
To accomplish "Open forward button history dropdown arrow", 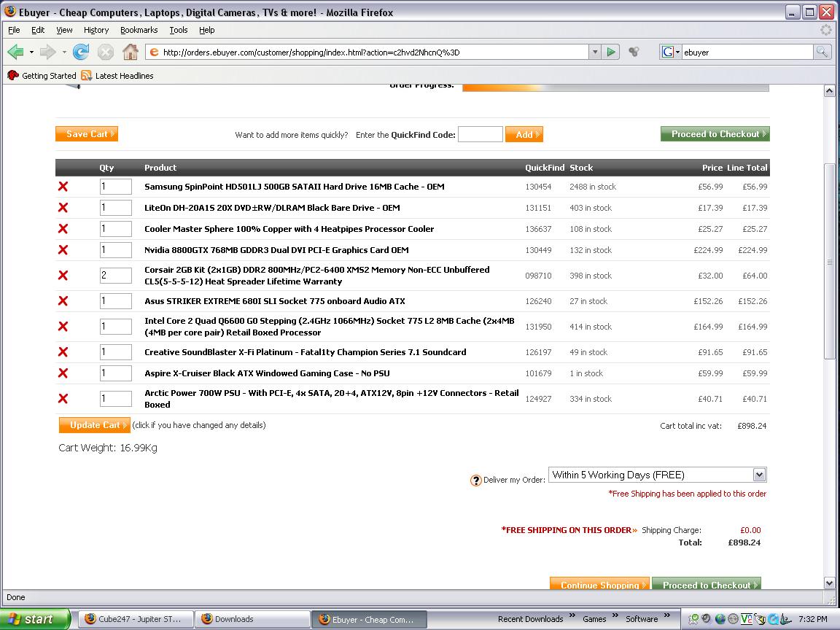I will click(x=64, y=52).
